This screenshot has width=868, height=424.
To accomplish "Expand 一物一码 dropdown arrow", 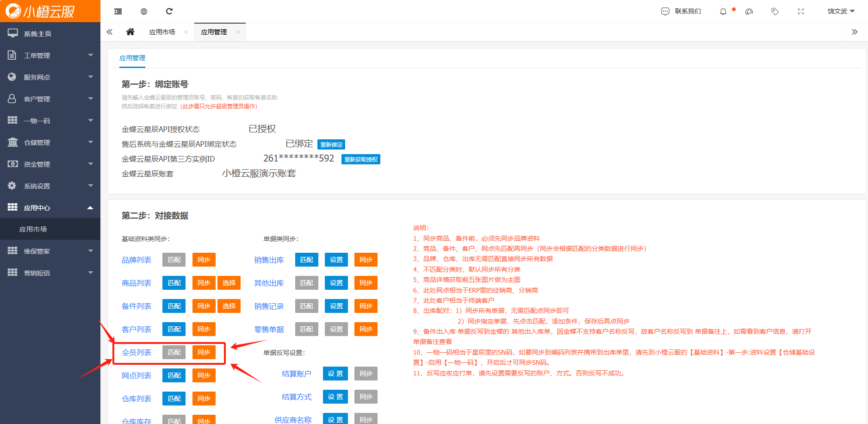I will [91, 120].
